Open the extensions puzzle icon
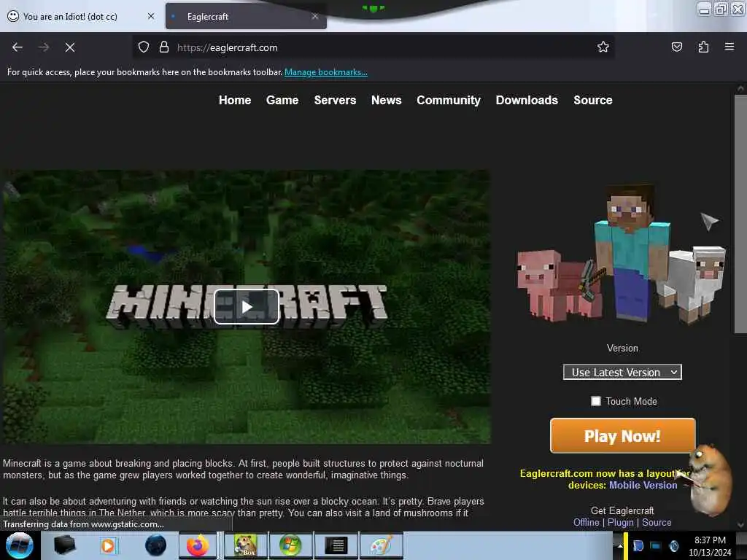This screenshot has width=747, height=560. (x=703, y=47)
